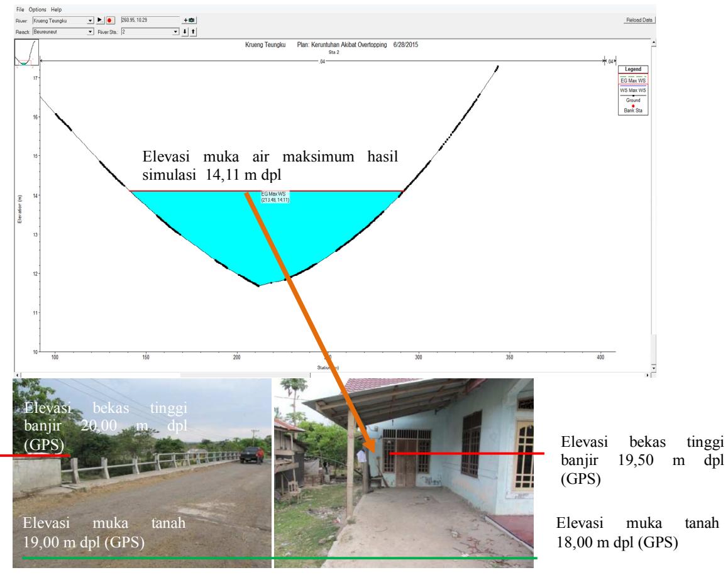
Task: Click the horizontal scrollbar right arrow
Action: pos(648,375)
